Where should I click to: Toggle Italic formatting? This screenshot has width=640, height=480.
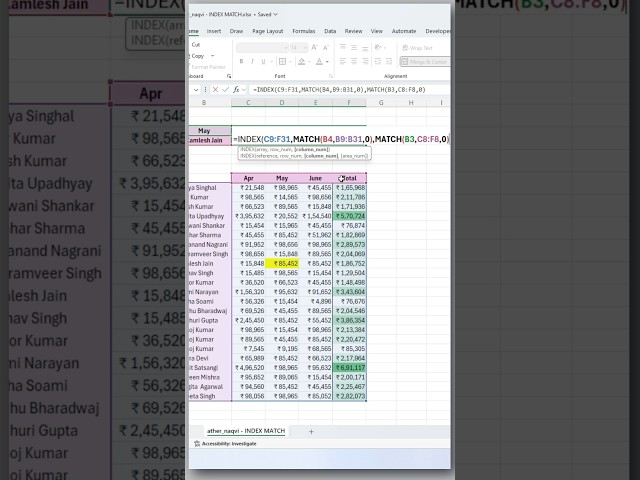(x=252, y=62)
